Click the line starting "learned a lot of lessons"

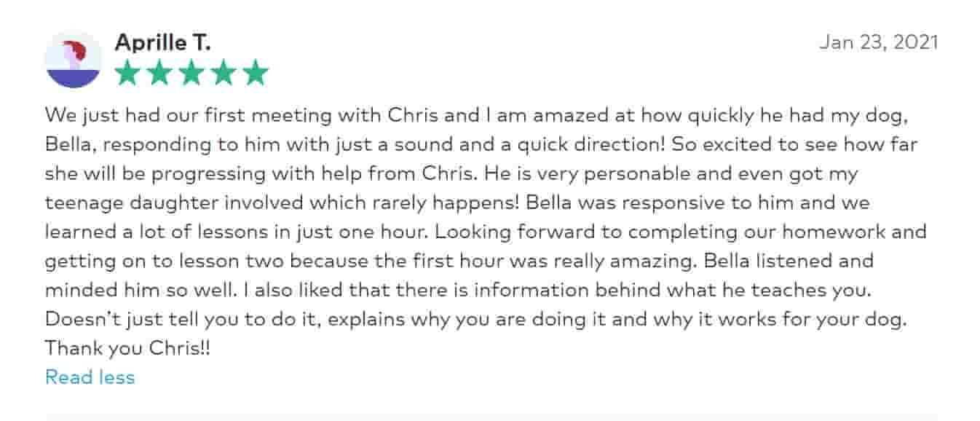coord(486,232)
